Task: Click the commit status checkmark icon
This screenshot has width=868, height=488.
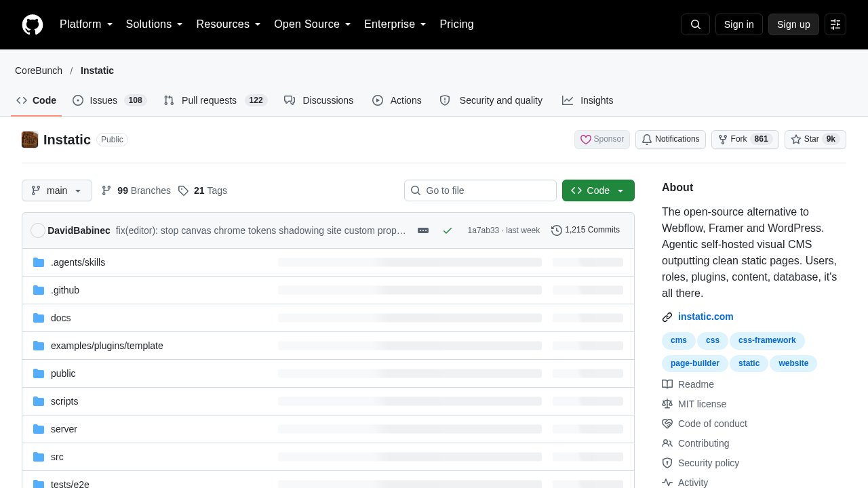Action: click(448, 230)
